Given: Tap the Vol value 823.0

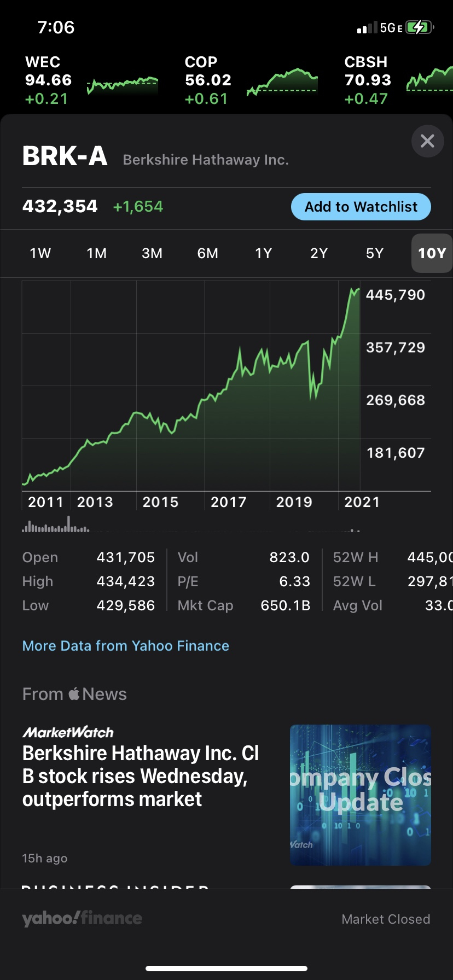Looking at the screenshot, I should [x=289, y=557].
